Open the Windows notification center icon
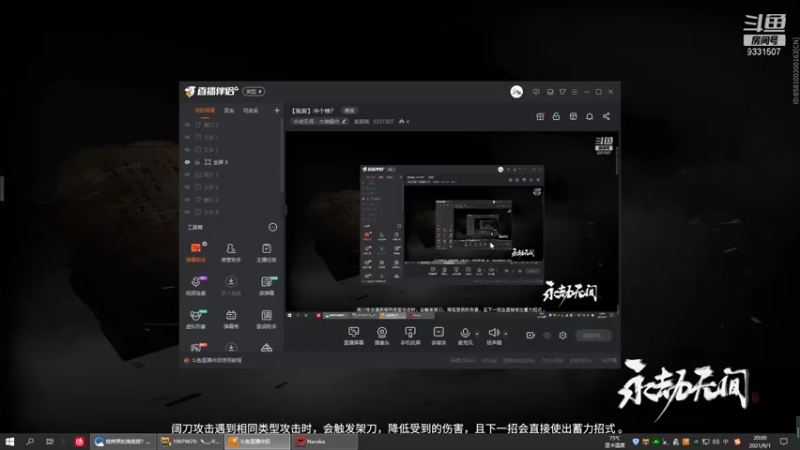The image size is (800, 450). point(784,441)
